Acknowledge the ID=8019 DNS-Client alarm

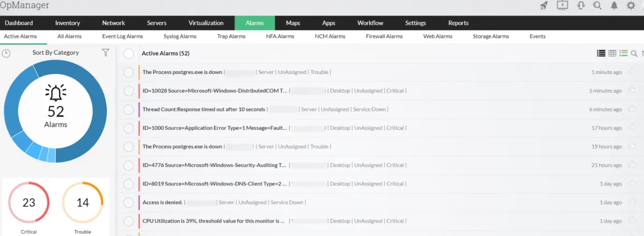(x=631, y=183)
